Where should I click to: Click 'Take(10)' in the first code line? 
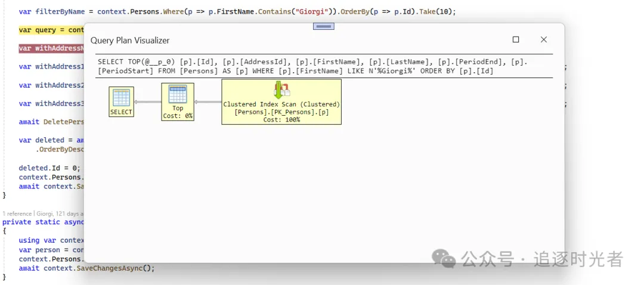click(x=435, y=11)
